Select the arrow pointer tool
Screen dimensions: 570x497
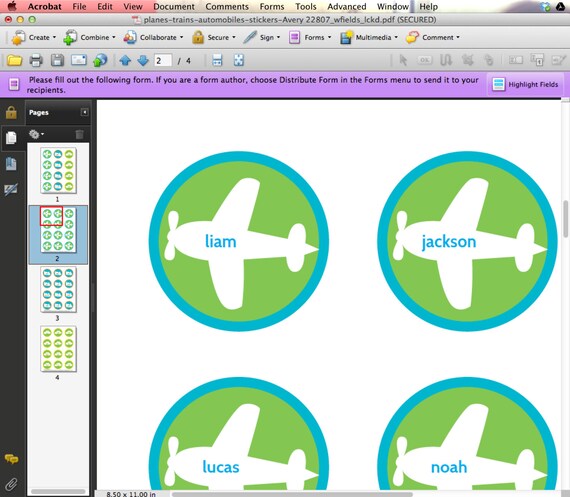click(403, 60)
